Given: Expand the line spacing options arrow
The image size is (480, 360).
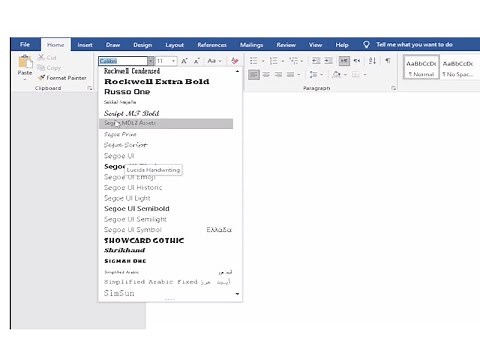Looking at the screenshot, I should (321, 75).
